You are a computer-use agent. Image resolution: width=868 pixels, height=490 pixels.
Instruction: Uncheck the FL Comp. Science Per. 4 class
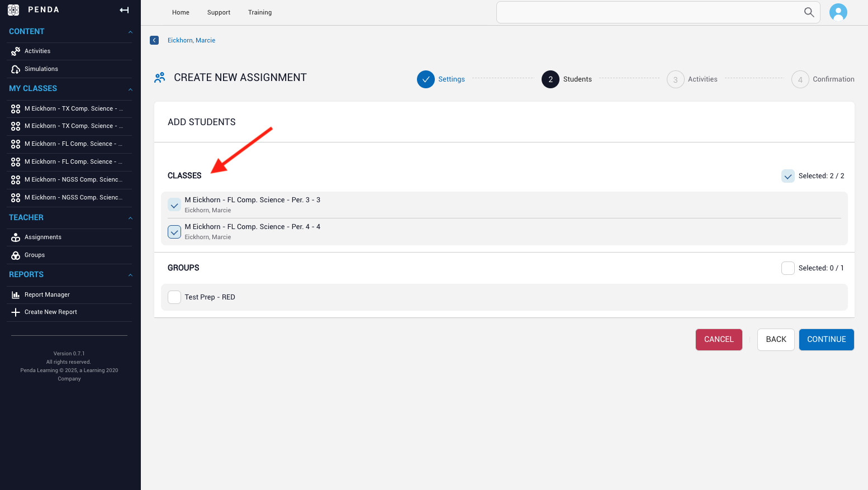point(174,232)
